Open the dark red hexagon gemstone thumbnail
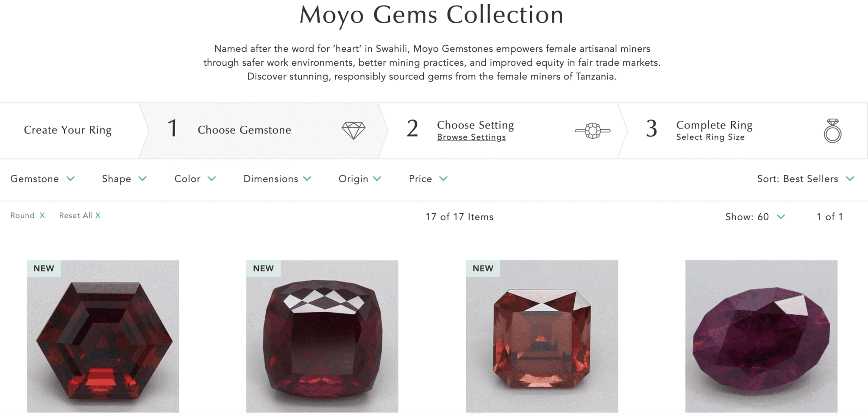This screenshot has width=868, height=416. pyautogui.click(x=103, y=336)
